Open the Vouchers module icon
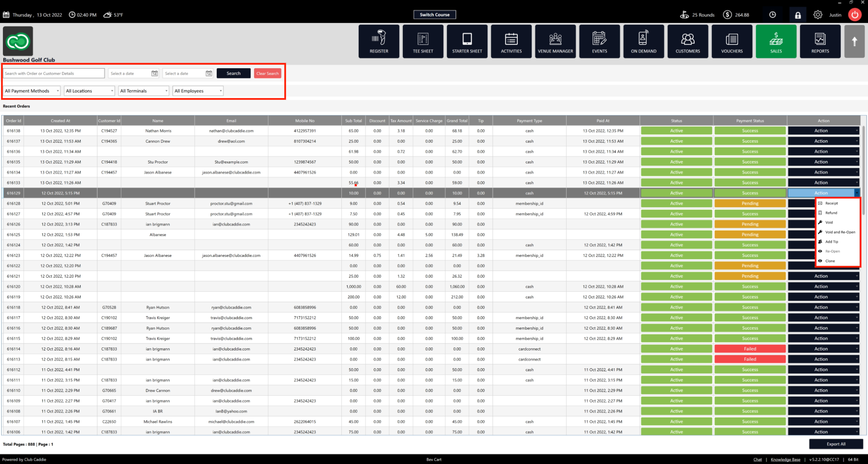868x464 pixels. click(x=731, y=41)
